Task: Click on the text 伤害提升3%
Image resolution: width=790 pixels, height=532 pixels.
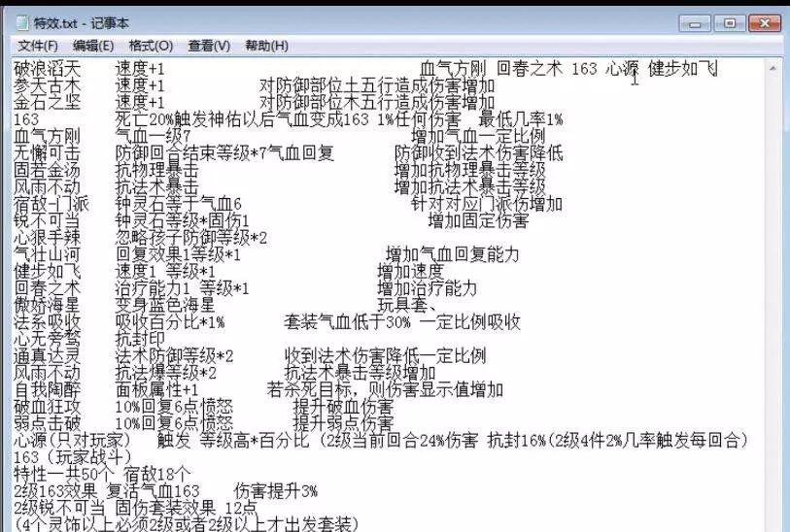Action: (276, 490)
